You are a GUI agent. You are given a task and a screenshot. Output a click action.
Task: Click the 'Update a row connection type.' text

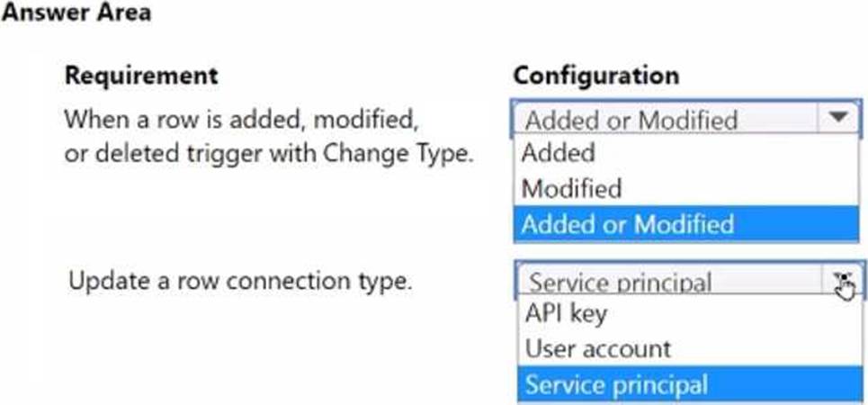tap(240, 281)
